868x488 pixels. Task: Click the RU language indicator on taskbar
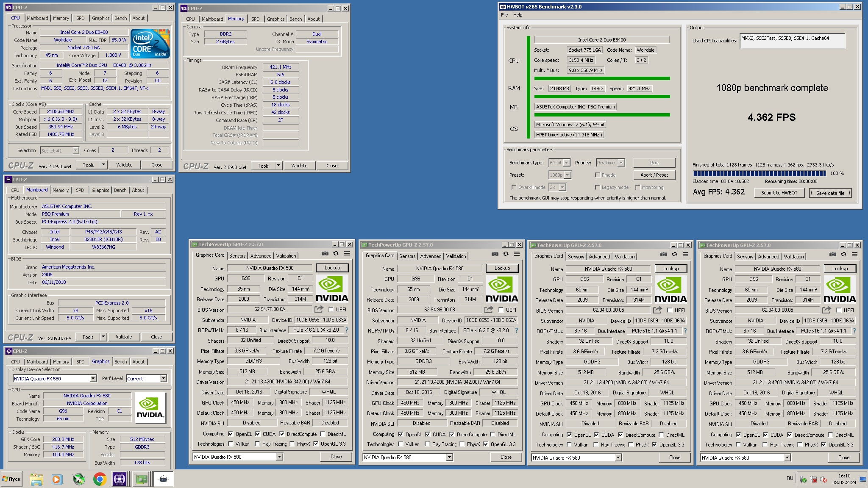[790, 478]
